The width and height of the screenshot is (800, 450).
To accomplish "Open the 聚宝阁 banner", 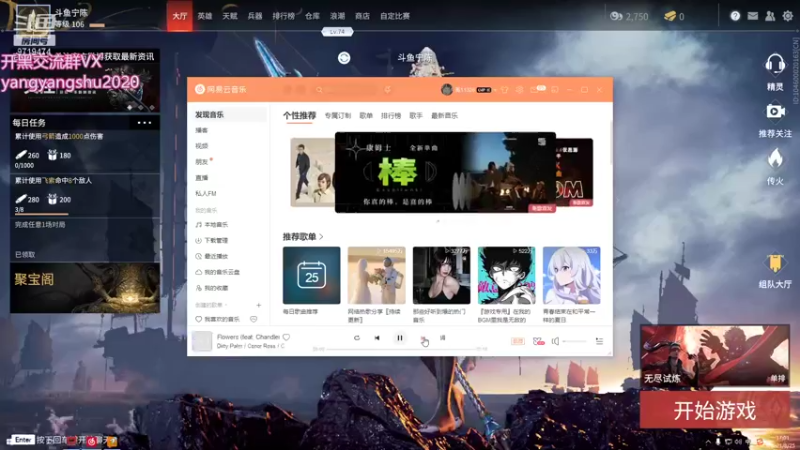I will 85,288.
